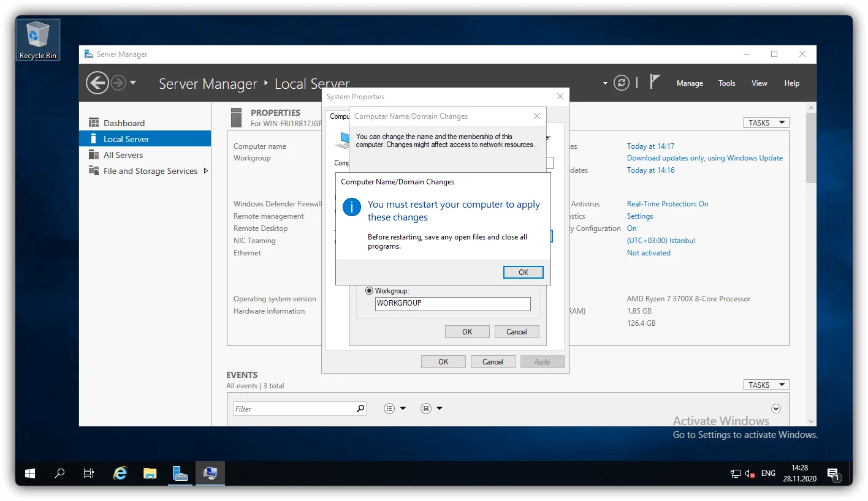Click OK in Computer Name/Domain Changes dialog
This screenshot has width=868, height=501.
click(x=467, y=332)
